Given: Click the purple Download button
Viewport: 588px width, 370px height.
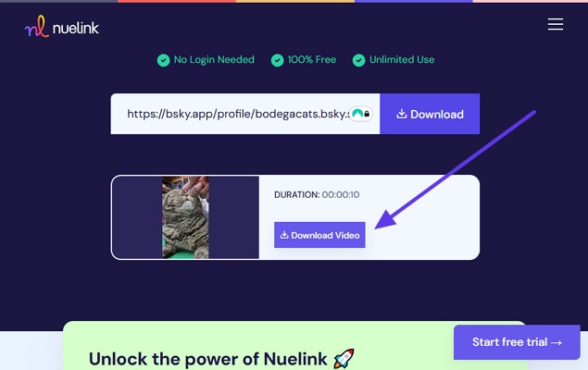Looking at the screenshot, I should click(430, 114).
